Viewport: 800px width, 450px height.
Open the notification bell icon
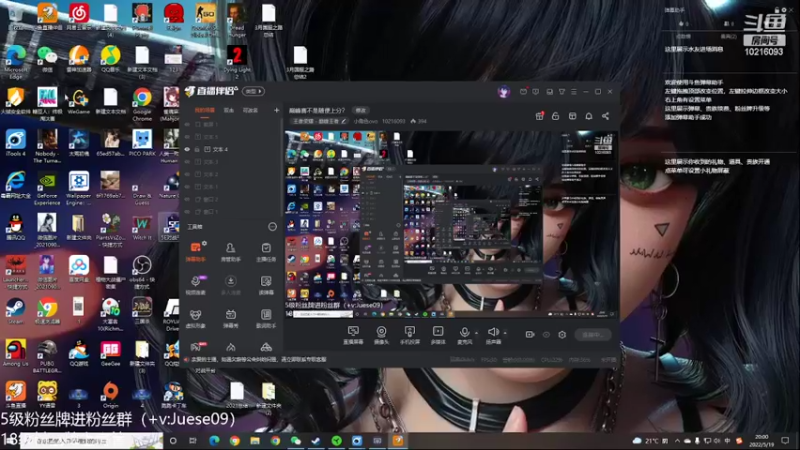point(589,116)
